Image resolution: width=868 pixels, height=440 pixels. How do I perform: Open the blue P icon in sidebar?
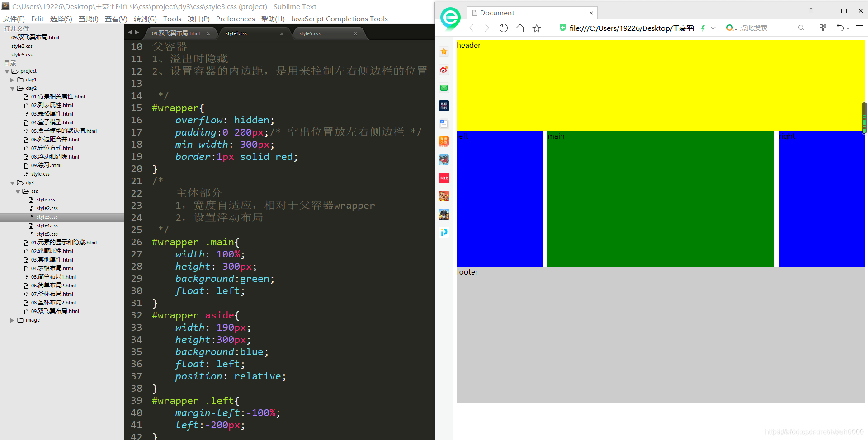coord(444,232)
